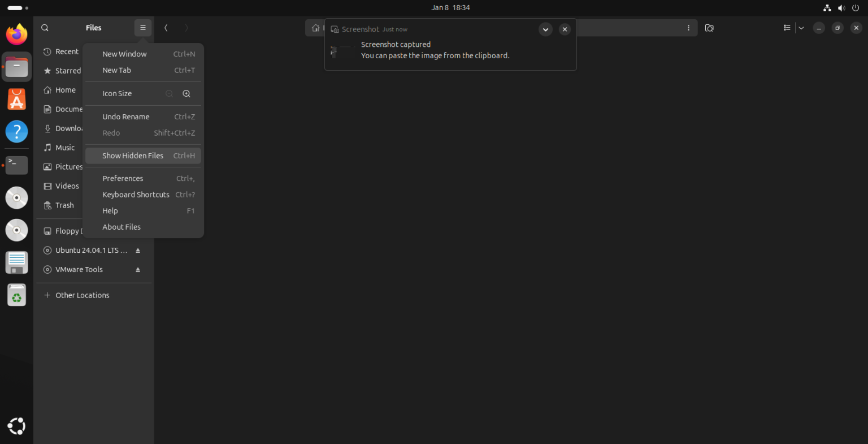Open the three-dot options menu
The image size is (868, 444).
coord(688,27)
